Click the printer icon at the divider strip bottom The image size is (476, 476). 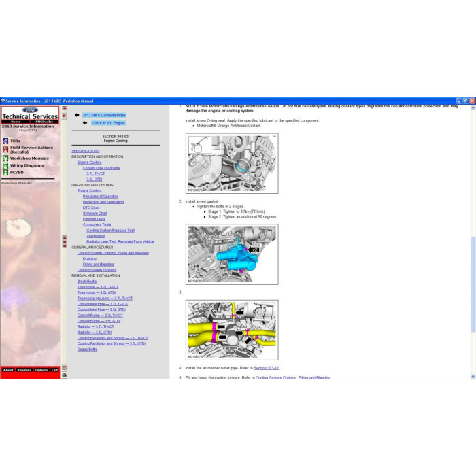click(65, 375)
